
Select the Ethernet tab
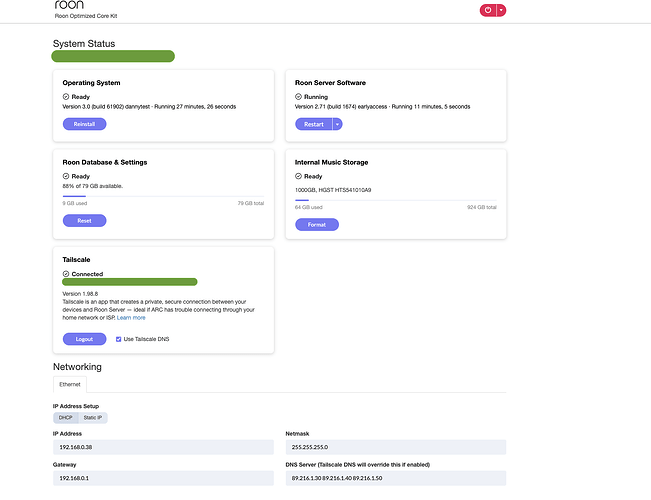pos(70,385)
